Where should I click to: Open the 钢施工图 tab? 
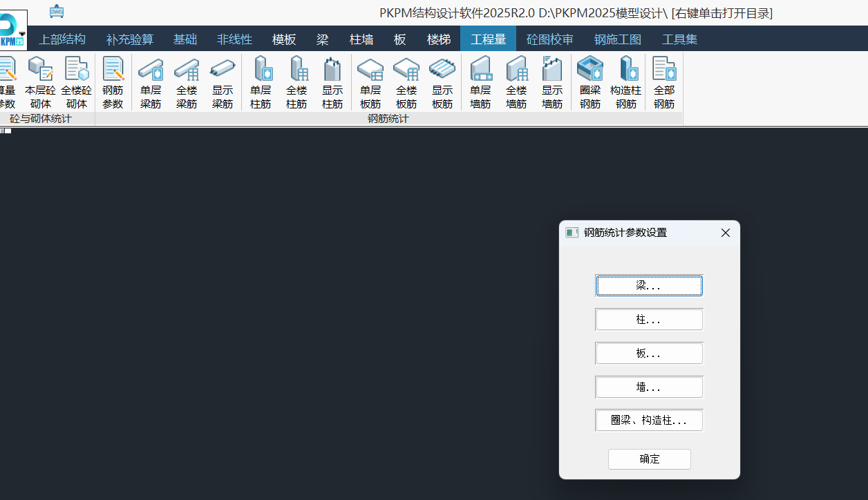tap(618, 39)
